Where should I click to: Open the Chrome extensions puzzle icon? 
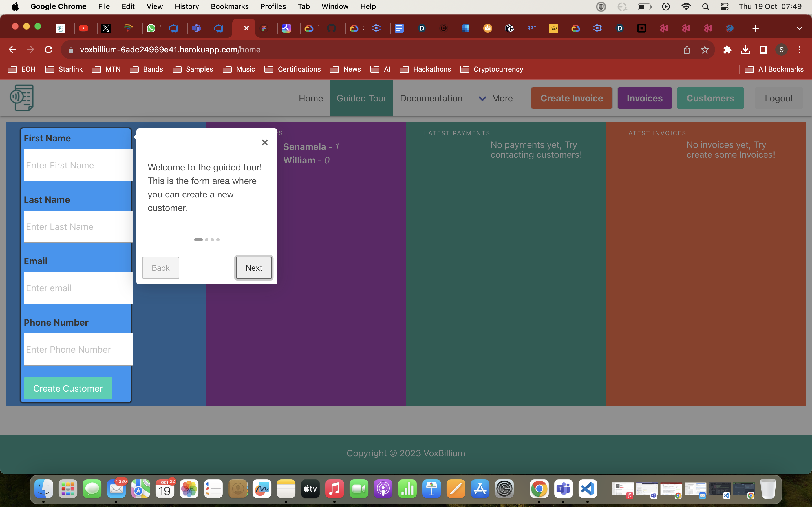[x=727, y=50]
